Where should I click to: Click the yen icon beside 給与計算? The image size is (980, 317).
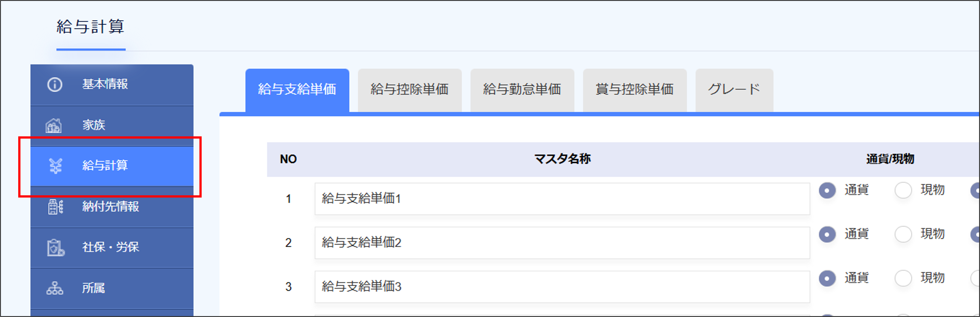click(x=56, y=166)
